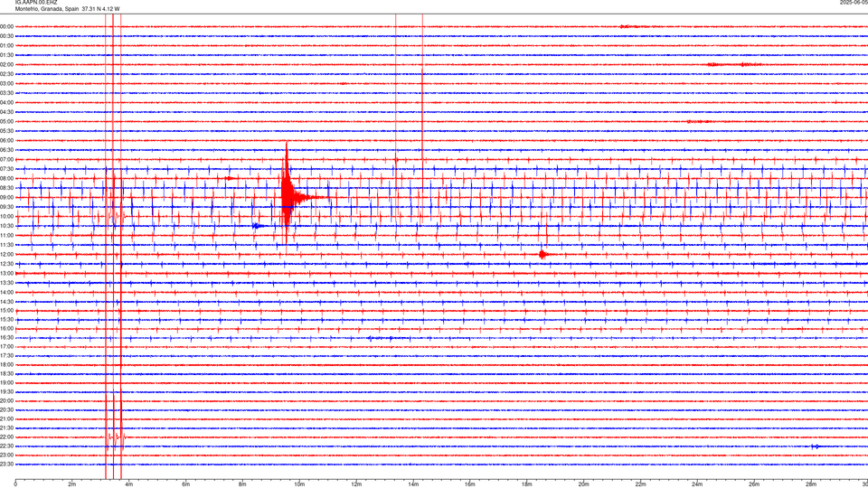The image size is (868, 488).
Task: Select the 18m axis label
Action: (x=527, y=484)
